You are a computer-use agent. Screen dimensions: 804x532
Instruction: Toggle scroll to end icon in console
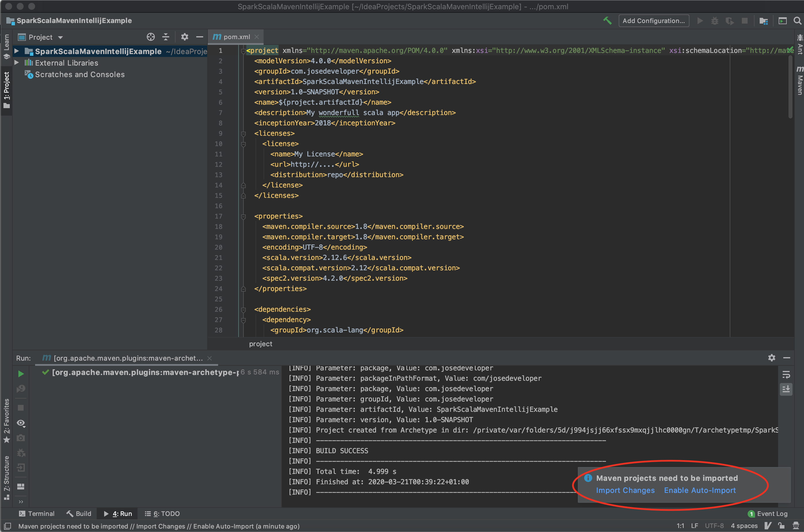coord(786,389)
